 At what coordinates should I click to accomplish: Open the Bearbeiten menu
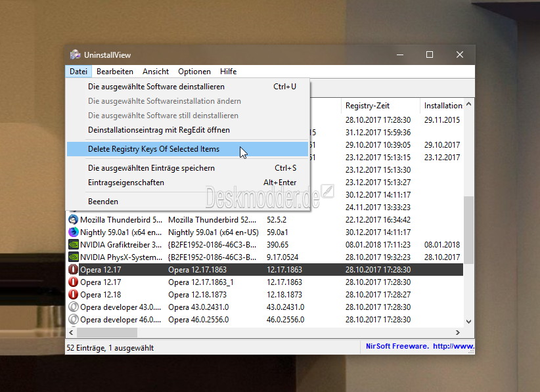click(x=115, y=72)
